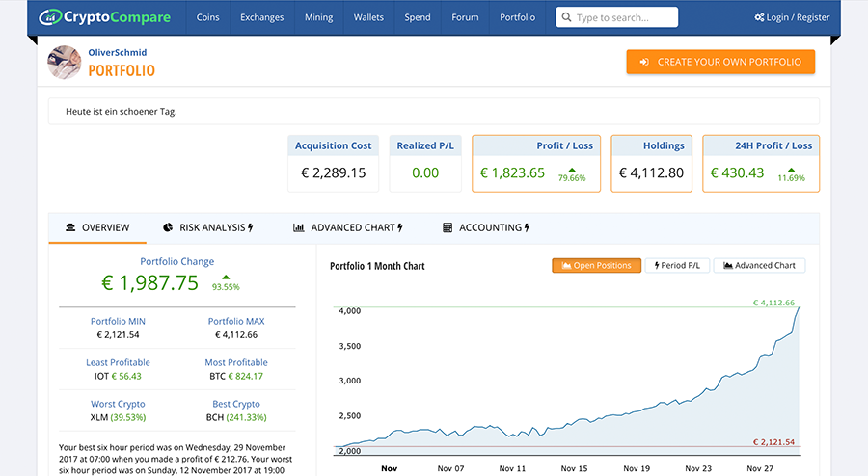Click Least Profitable IOT € 56.43
The height and width of the screenshot is (476, 868).
pos(118,376)
